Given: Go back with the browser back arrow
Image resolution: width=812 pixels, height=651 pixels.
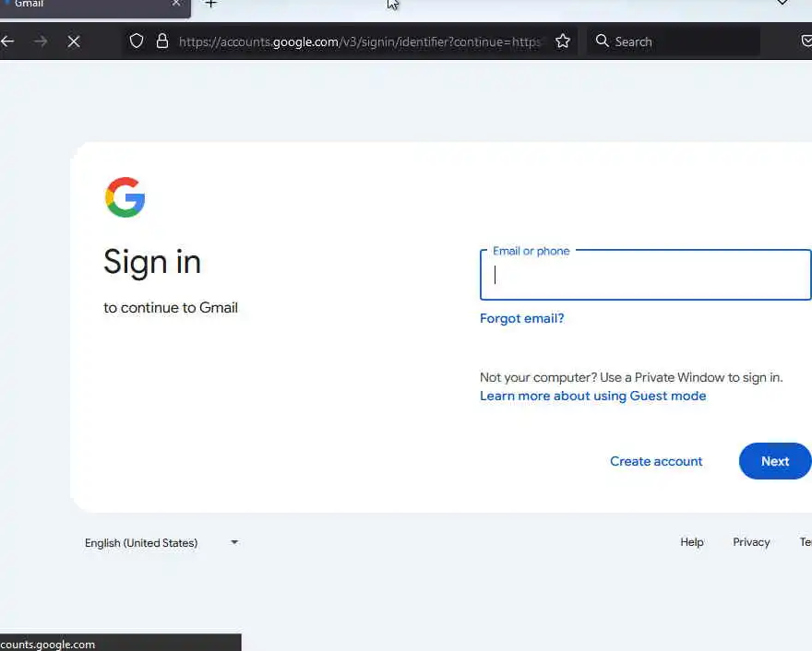Looking at the screenshot, I should tap(7, 41).
